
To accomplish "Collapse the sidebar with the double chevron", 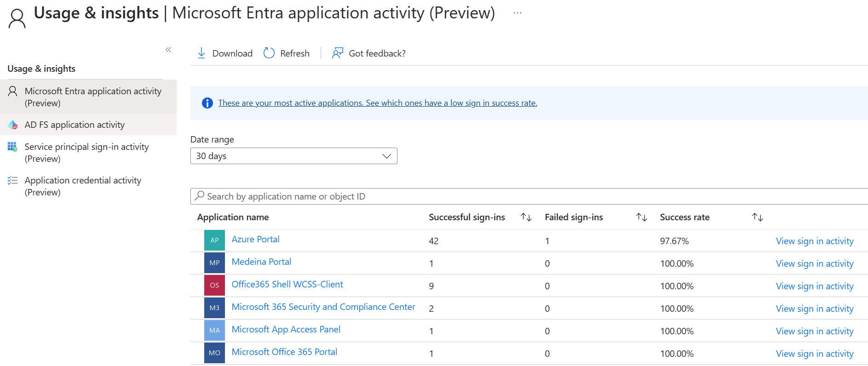I will (168, 50).
